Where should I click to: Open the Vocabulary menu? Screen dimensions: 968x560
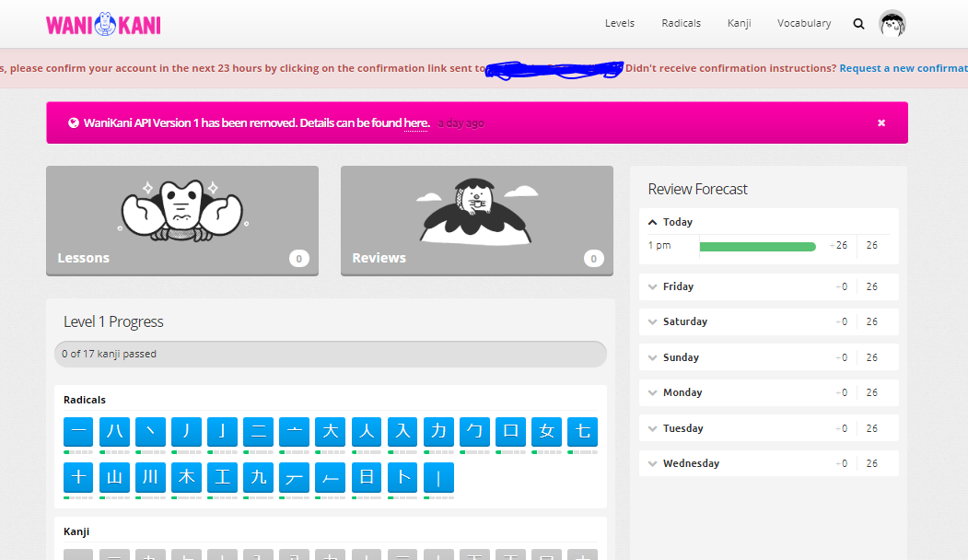(x=804, y=23)
